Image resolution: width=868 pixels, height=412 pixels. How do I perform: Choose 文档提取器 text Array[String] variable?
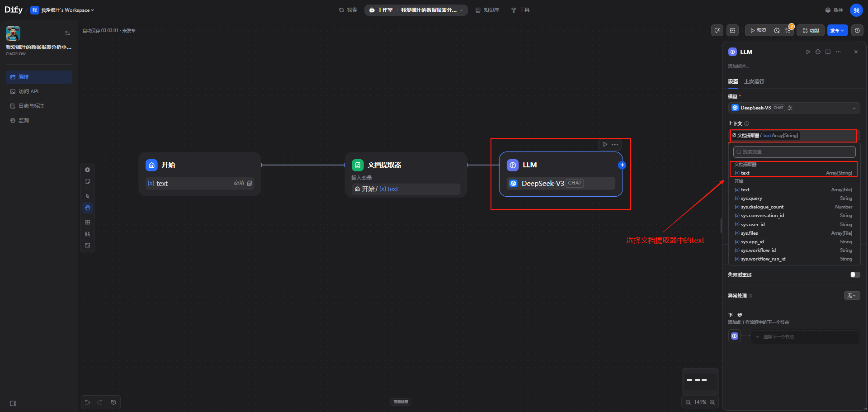[x=793, y=173]
